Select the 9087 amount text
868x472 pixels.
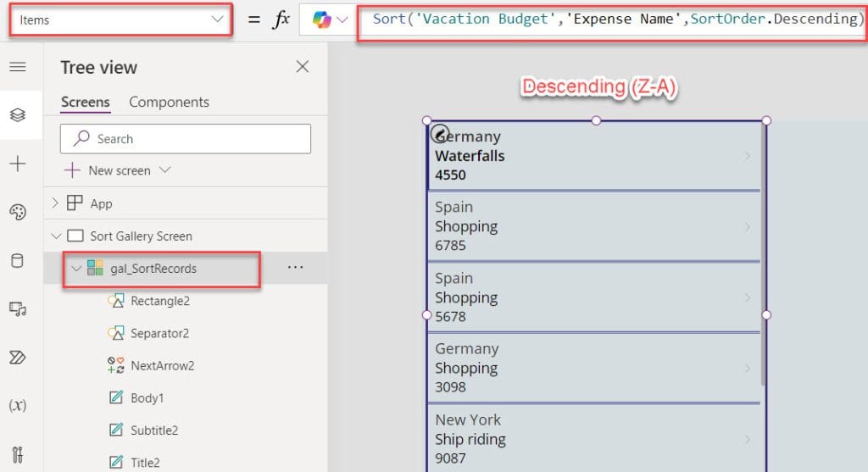(x=450, y=458)
